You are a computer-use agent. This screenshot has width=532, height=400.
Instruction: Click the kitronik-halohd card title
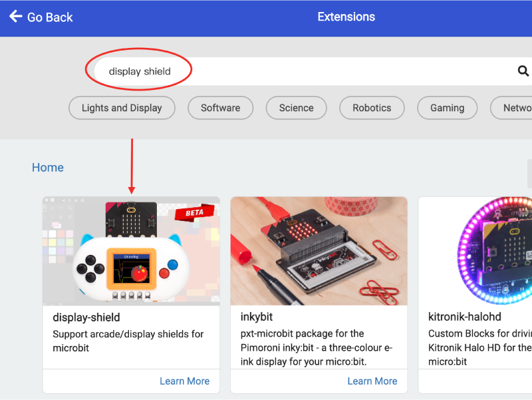pyautogui.click(x=464, y=317)
